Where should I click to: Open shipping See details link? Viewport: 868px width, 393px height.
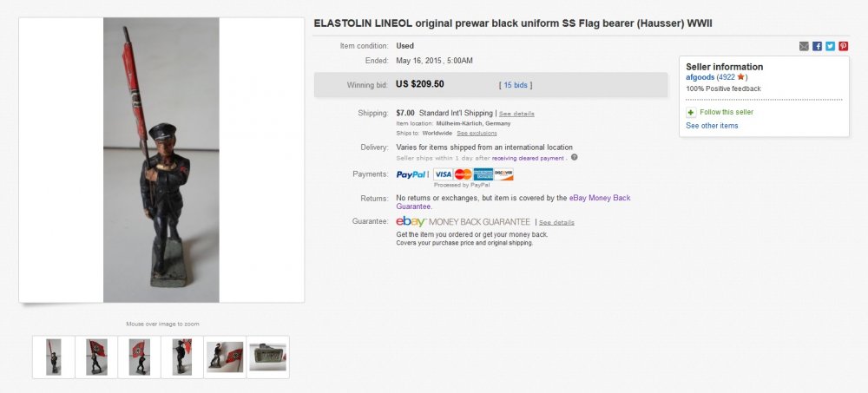pos(516,114)
